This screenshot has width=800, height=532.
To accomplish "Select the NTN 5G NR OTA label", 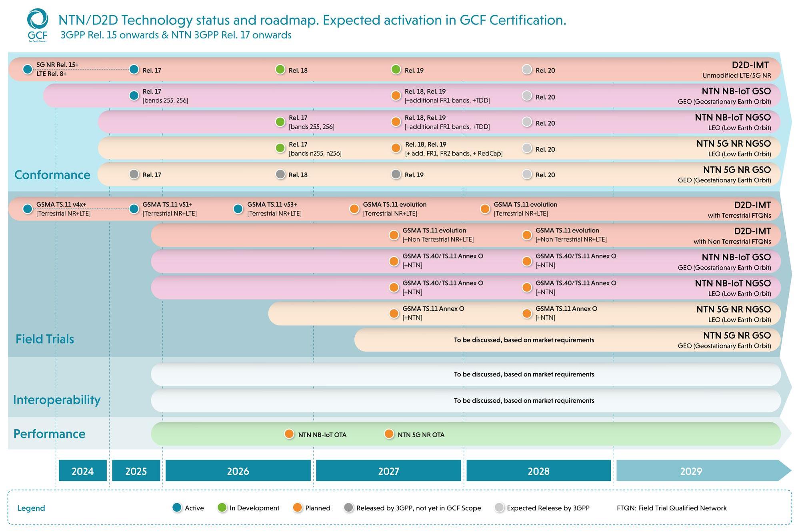I will point(421,435).
